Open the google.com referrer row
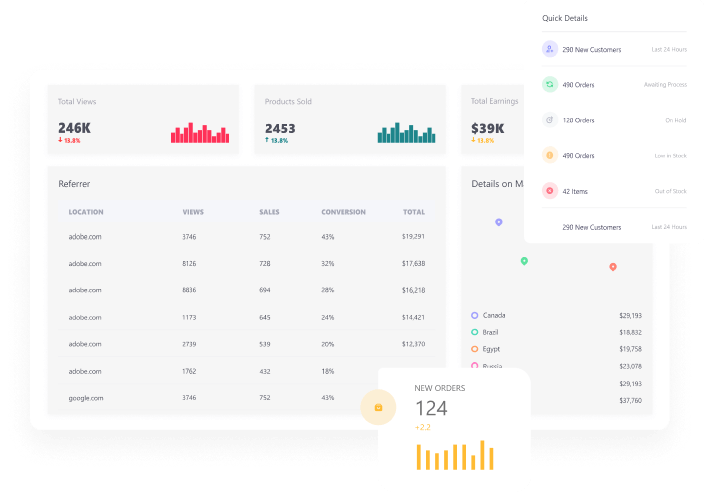Viewport: 704px width, 492px height. [x=85, y=398]
